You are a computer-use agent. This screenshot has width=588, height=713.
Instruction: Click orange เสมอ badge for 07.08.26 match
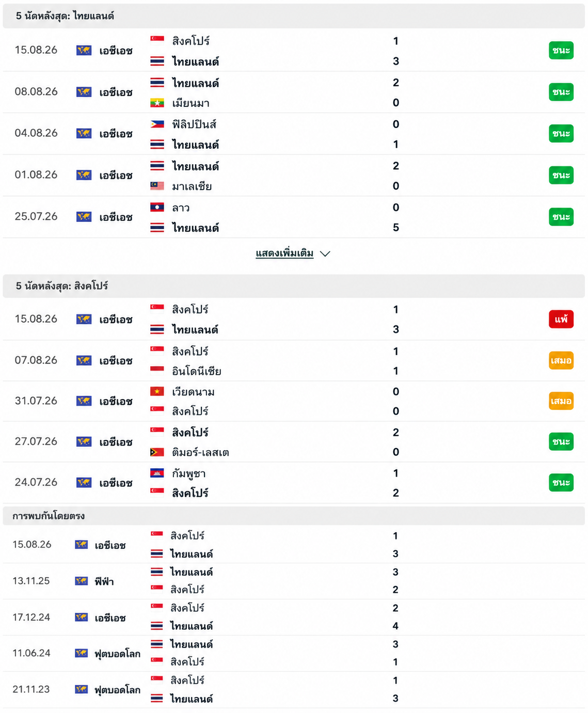pyautogui.click(x=561, y=360)
